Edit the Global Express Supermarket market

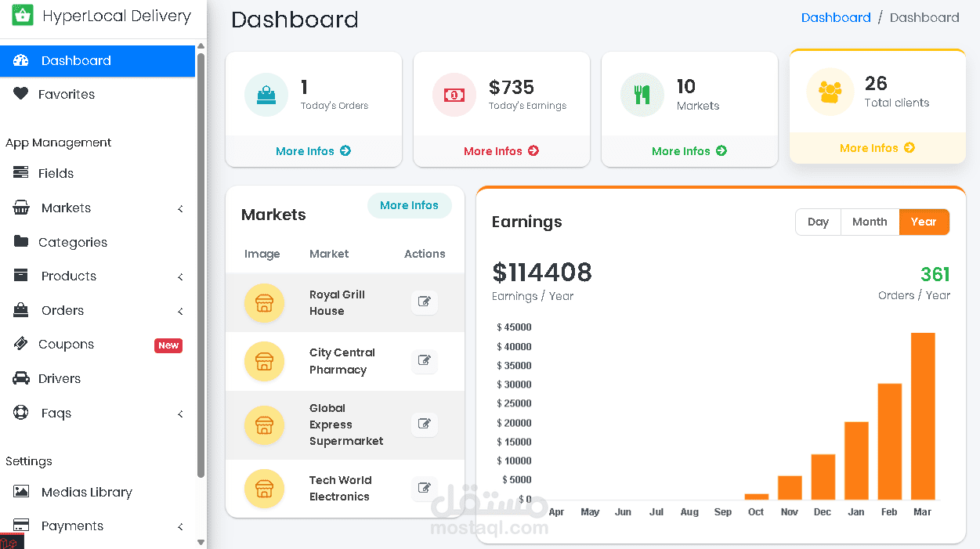click(425, 424)
